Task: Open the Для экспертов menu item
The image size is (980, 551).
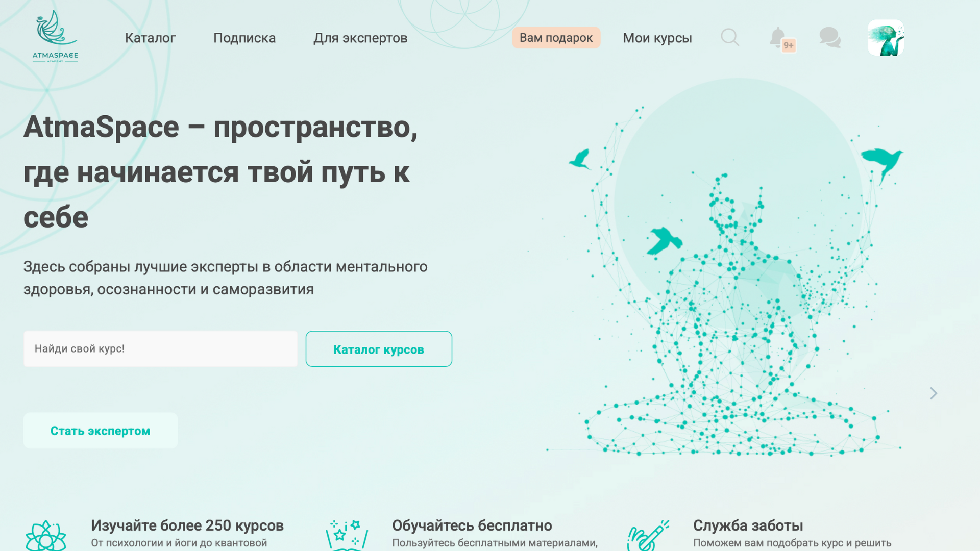Action: 360,38
